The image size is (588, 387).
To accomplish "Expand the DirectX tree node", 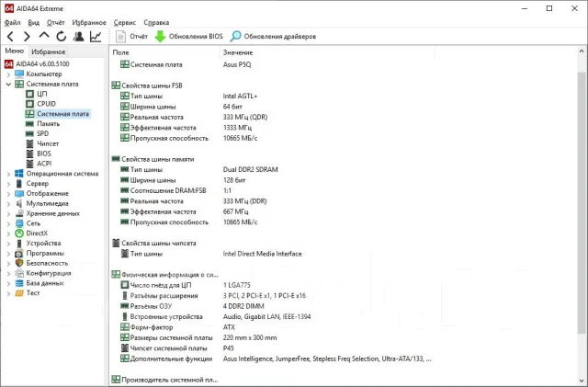I will (8, 233).
